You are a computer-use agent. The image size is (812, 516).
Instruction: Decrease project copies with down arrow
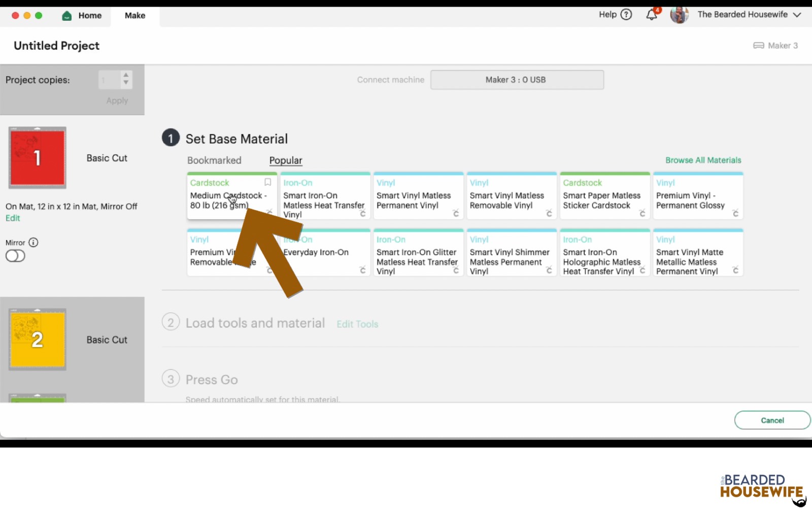pos(126,83)
